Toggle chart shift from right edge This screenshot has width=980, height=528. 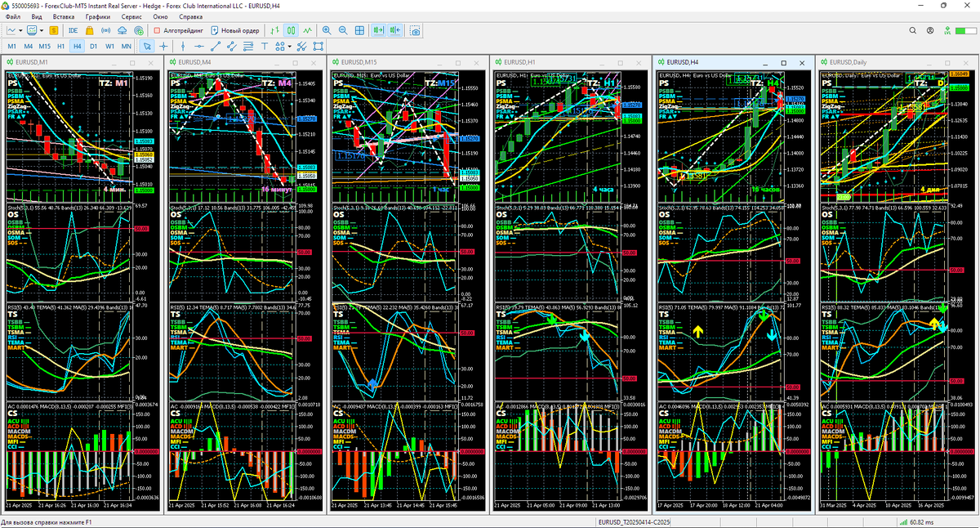tap(395, 30)
